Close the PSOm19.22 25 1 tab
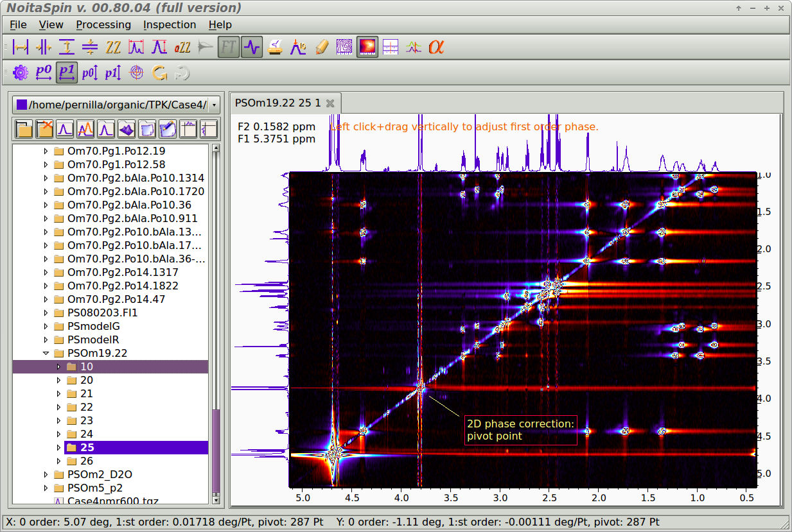This screenshot has width=792, height=532. pos(330,103)
